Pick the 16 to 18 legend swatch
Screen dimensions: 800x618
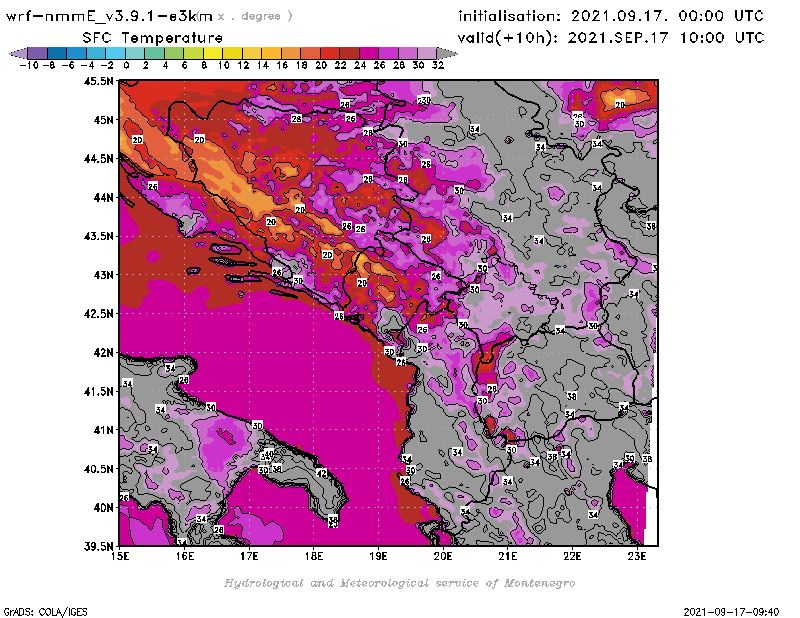coord(291,54)
